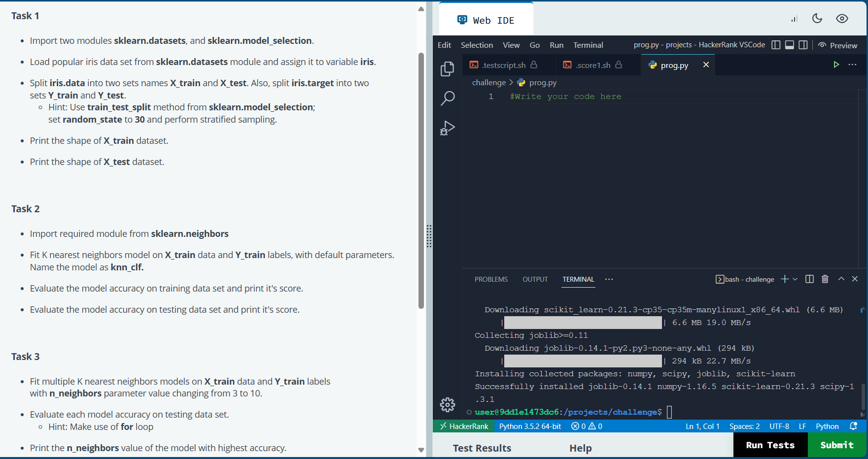Switch to the PROBLEMS panel tab

[491, 279]
